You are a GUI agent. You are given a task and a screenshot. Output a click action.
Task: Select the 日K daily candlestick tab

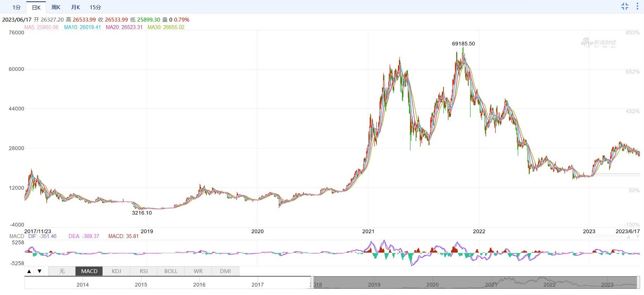[36, 7]
